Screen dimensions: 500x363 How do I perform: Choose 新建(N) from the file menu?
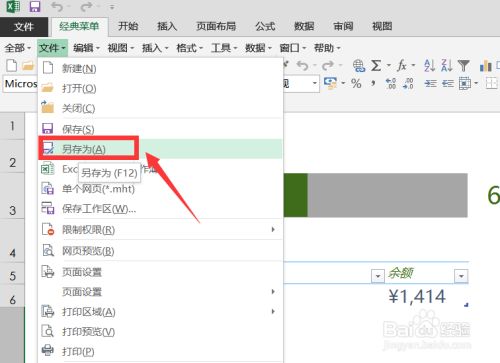[x=161, y=69]
